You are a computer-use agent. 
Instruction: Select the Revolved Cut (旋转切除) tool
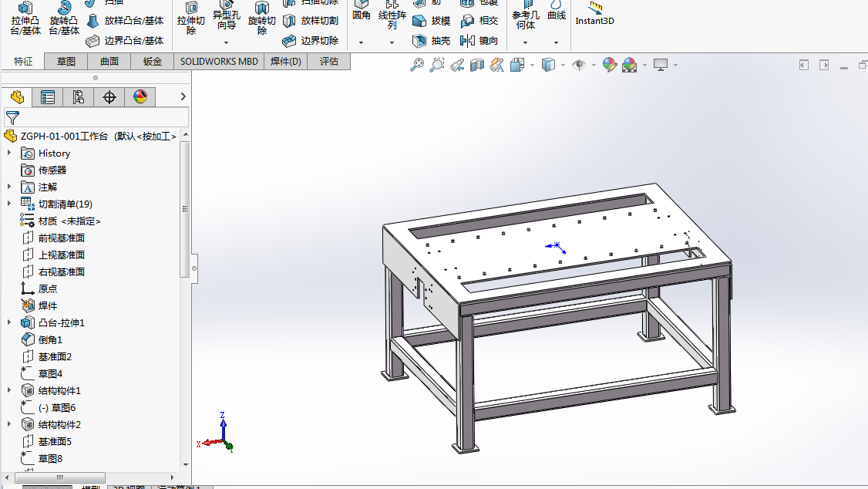tap(262, 18)
